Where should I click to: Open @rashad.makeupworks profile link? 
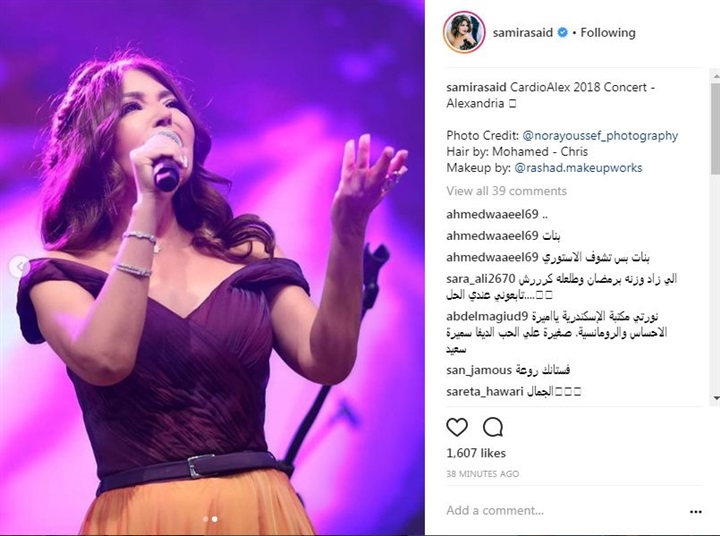[x=578, y=168]
